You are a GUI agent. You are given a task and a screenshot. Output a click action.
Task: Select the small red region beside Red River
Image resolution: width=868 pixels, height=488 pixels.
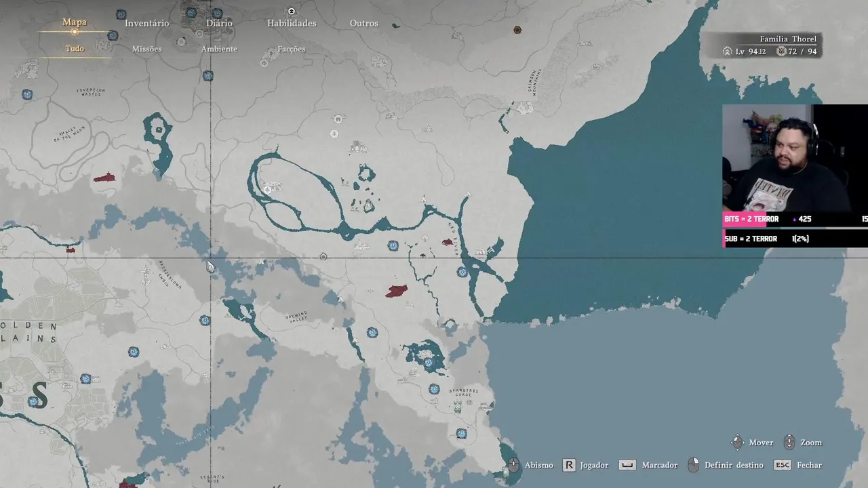447,241
